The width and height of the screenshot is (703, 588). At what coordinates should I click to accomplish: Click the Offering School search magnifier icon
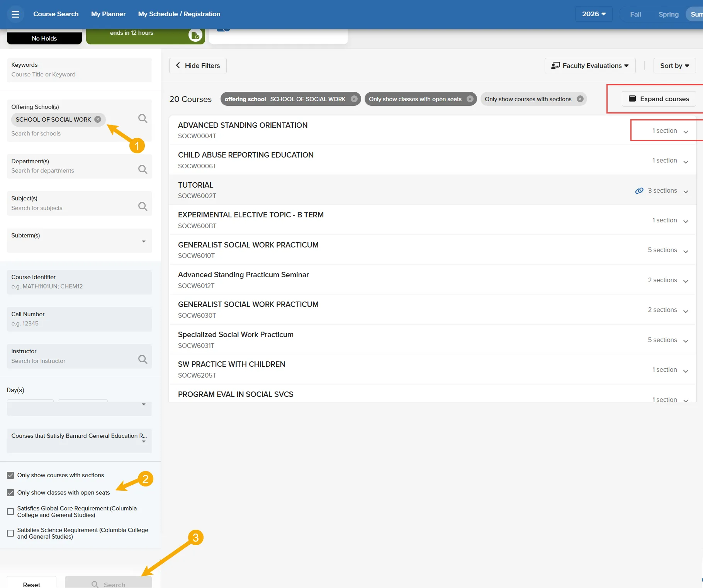(x=143, y=119)
